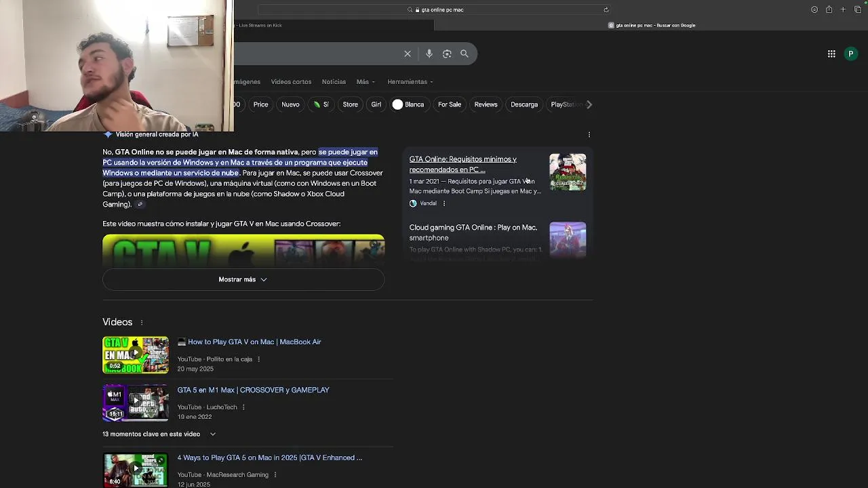The height and width of the screenshot is (488, 868).
Task: Switch to Live Streams on Kick tab
Action: click(x=332, y=25)
